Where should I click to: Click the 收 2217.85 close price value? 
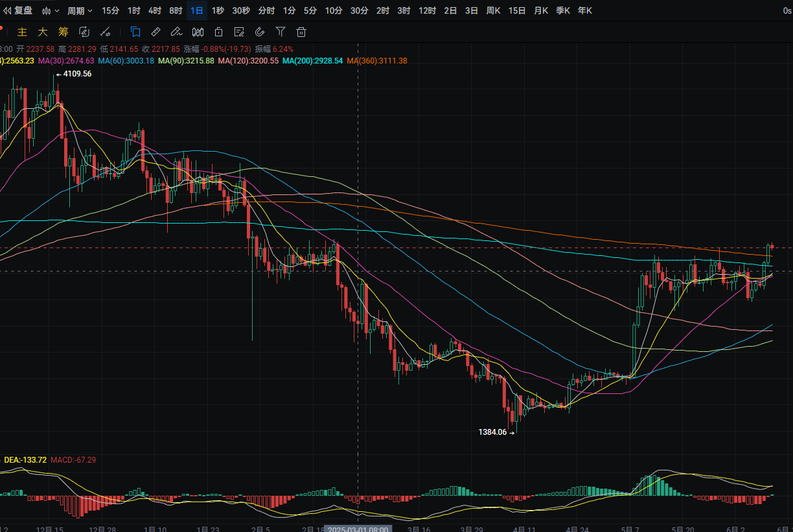(161, 49)
